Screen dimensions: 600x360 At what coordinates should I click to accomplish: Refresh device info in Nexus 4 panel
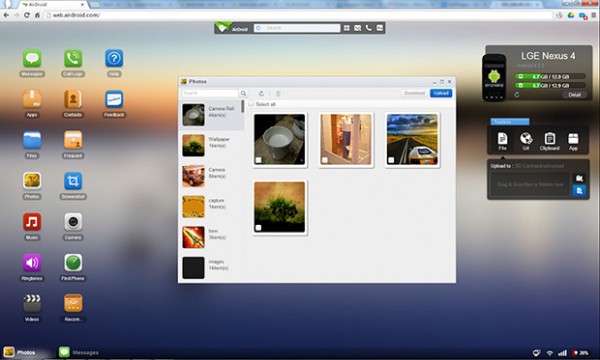click(x=517, y=94)
